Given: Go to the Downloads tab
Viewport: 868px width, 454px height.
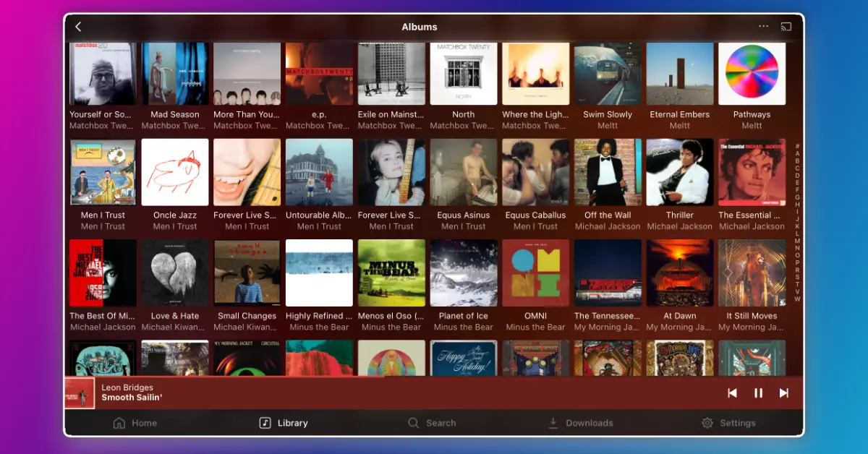Looking at the screenshot, I should click(x=580, y=423).
